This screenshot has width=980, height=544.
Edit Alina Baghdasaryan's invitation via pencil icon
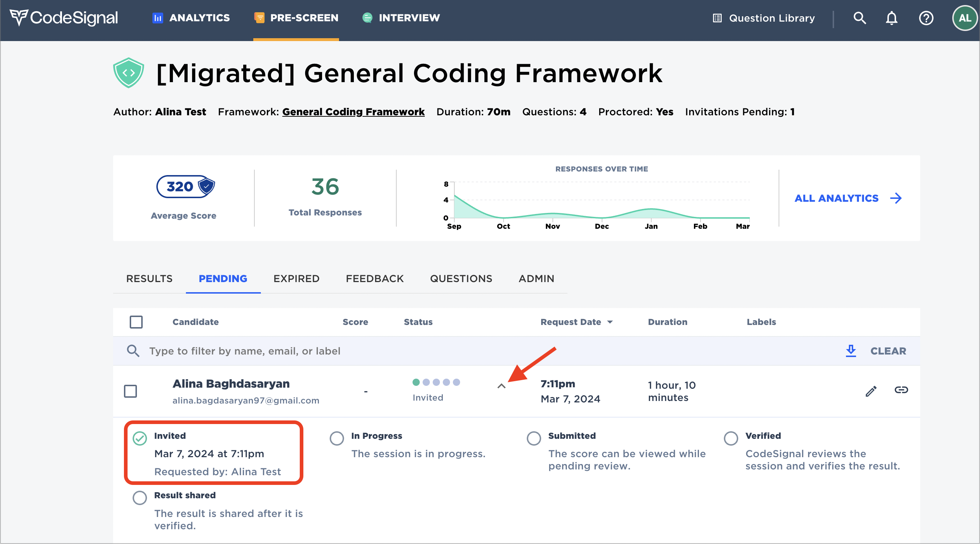point(871,391)
